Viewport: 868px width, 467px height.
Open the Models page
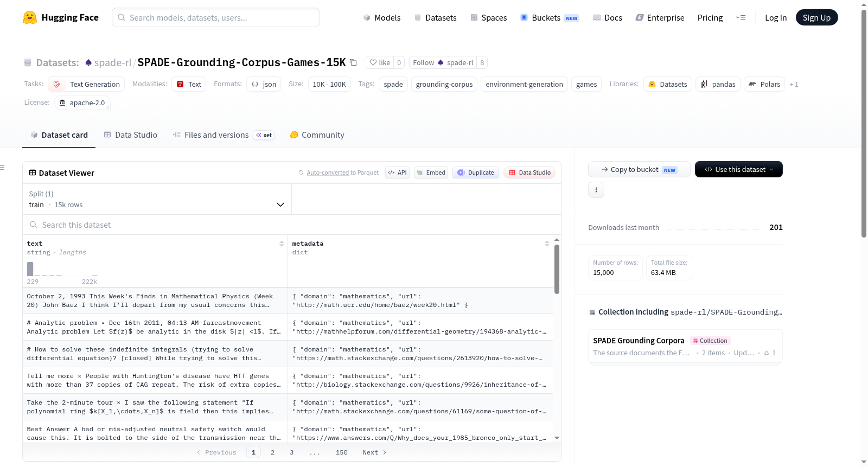[x=382, y=17]
